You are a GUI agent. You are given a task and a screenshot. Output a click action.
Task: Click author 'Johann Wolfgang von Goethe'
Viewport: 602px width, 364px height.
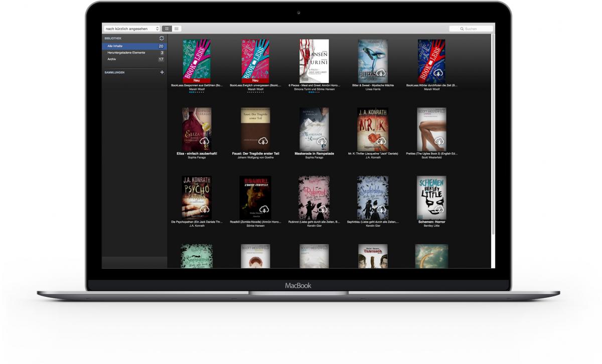coord(255,157)
